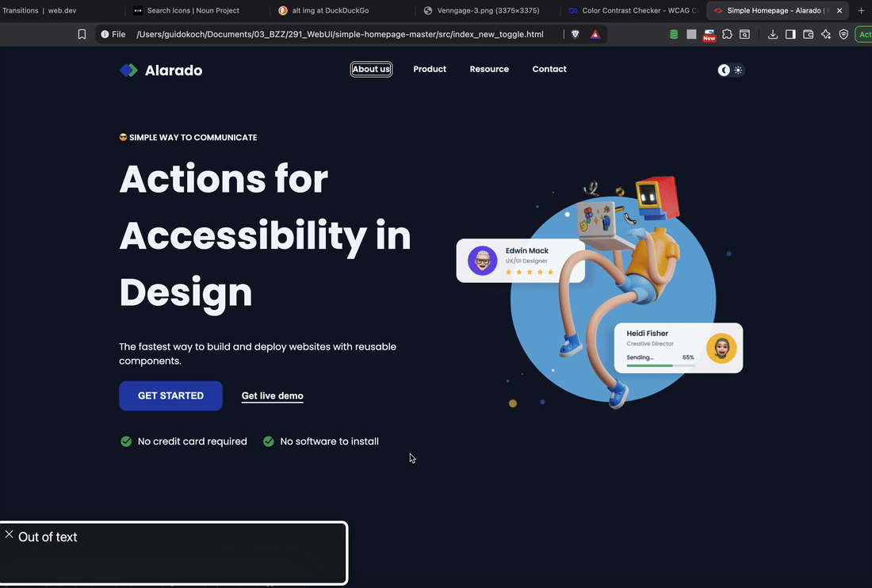The image size is (872, 588).
Task: Follow the Get live demo link
Action: (272, 396)
